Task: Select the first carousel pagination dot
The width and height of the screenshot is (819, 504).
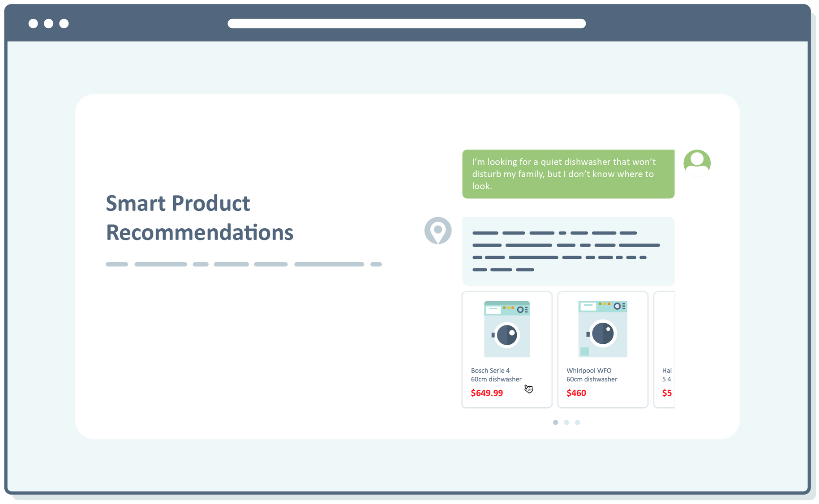Action: tap(556, 422)
